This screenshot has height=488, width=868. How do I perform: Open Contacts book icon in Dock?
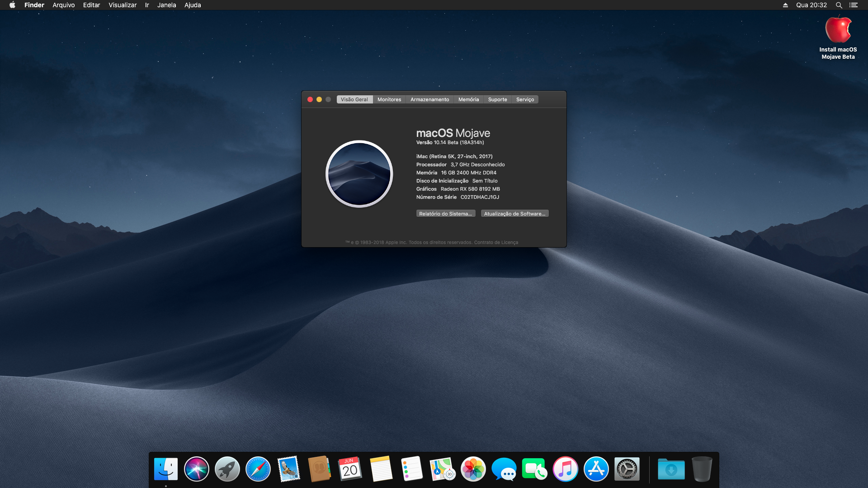point(320,469)
